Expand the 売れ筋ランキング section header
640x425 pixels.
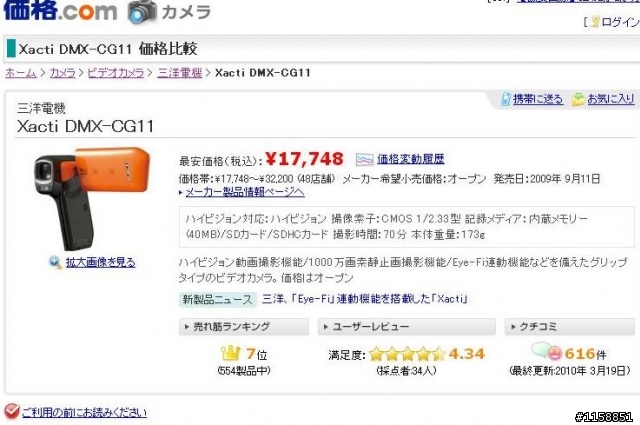(244, 327)
